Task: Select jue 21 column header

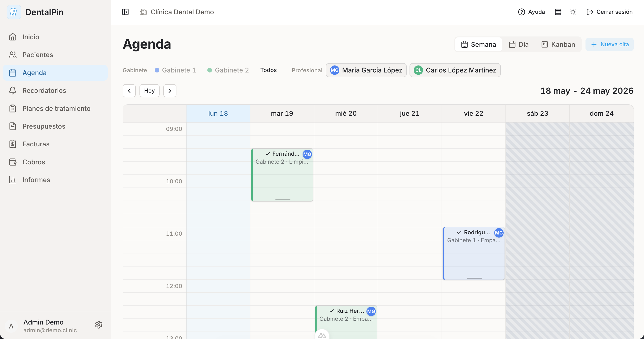Action: click(x=410, y=113)
